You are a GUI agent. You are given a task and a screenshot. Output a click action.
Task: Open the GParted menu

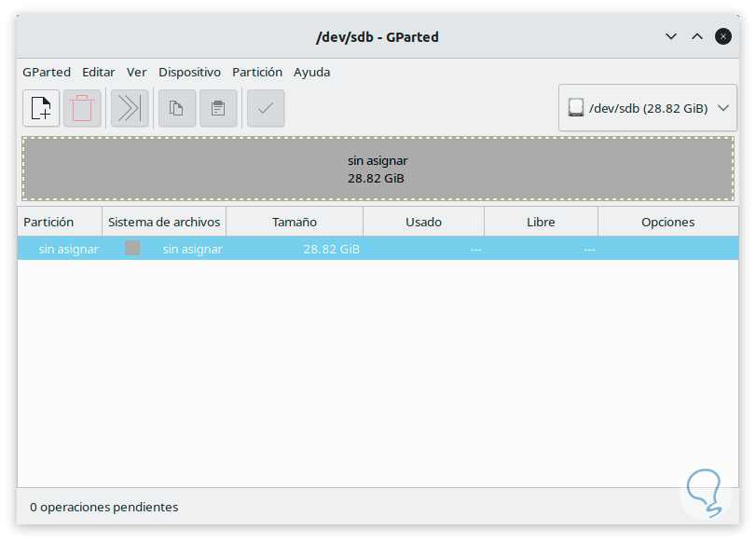click(47, 73)
